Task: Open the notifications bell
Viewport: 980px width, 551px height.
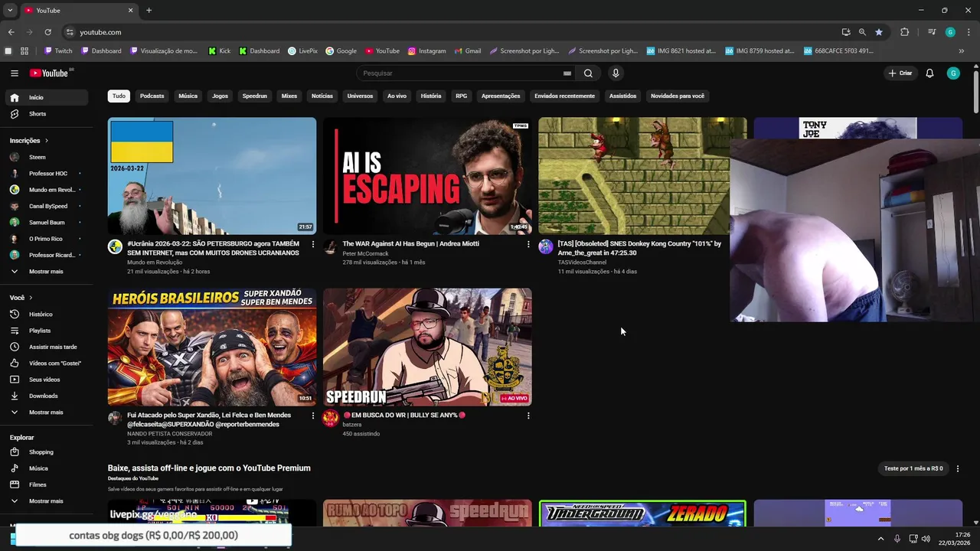Action: pos(929,73)
